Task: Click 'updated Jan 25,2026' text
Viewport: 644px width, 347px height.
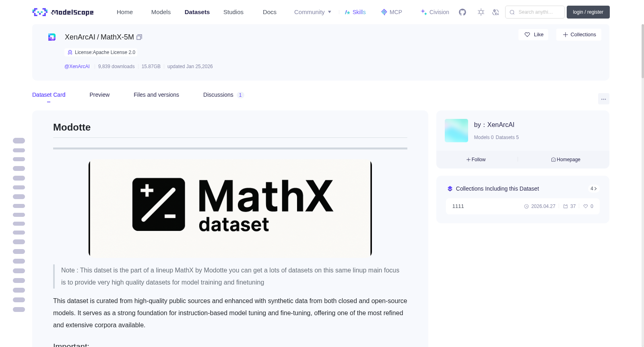Action: (x=190, y=66)
